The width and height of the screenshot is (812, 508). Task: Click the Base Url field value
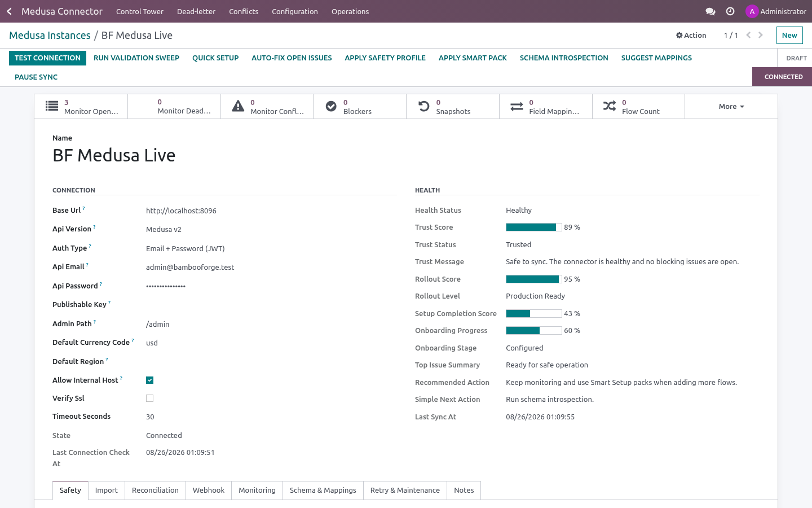click(181, 211)
